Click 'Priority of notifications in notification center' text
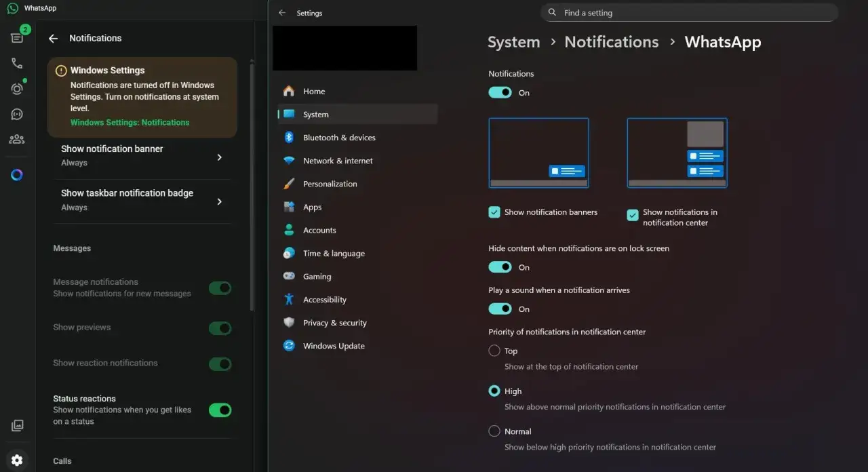The image size is (868, 472). pos(567,332)
